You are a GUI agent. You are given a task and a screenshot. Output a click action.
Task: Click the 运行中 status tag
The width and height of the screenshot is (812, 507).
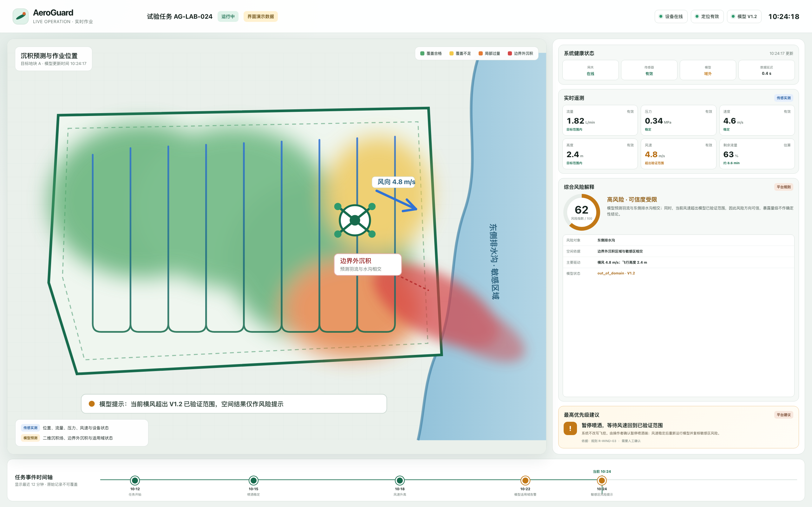pos(228,16)
